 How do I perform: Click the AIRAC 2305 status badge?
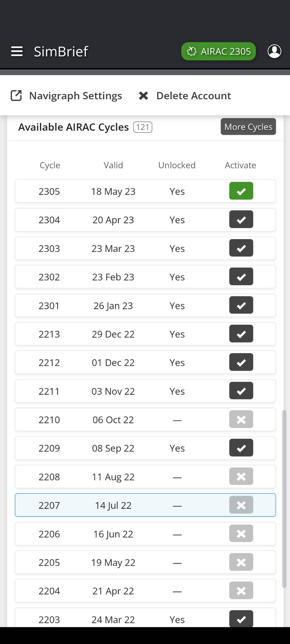(219, 51)
